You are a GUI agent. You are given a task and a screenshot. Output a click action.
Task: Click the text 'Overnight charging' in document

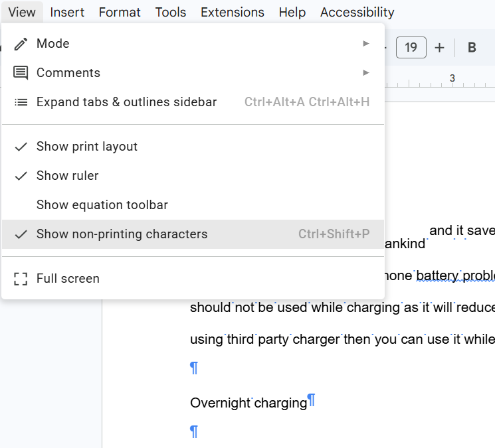[248, 403]
